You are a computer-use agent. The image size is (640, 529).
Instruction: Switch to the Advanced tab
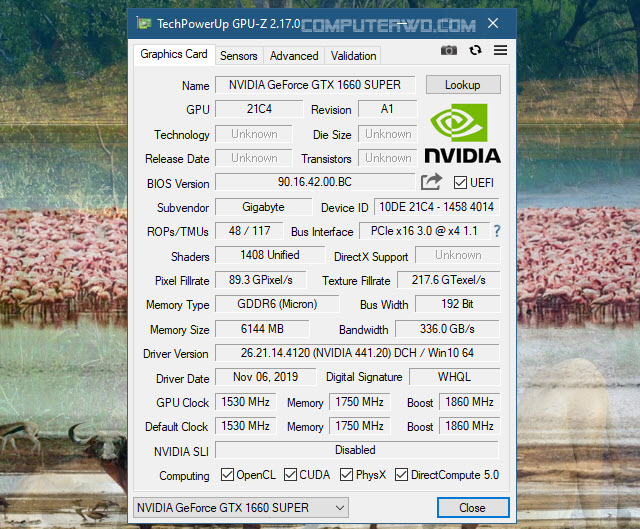pyautogui.click(x=294, y=56)
